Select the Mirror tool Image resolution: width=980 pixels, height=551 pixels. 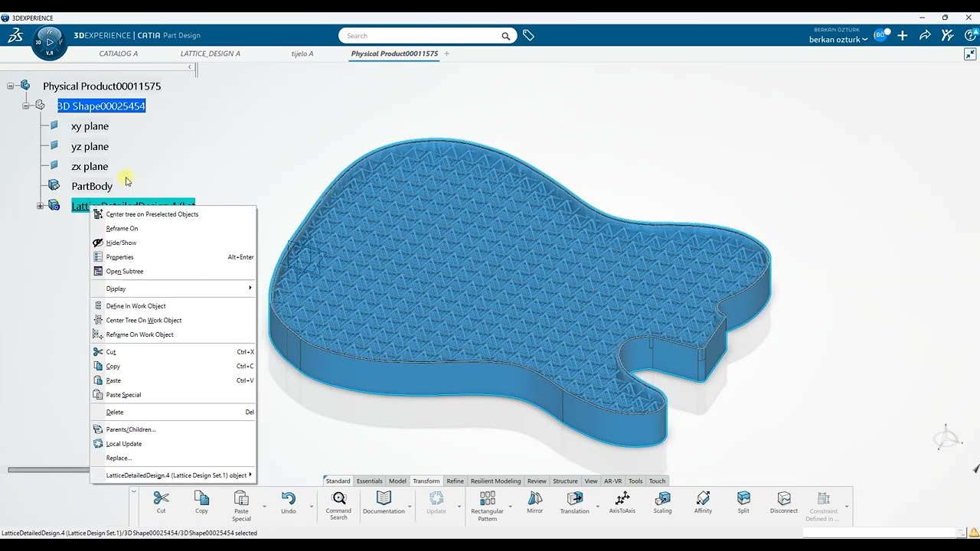pos(534,502)
